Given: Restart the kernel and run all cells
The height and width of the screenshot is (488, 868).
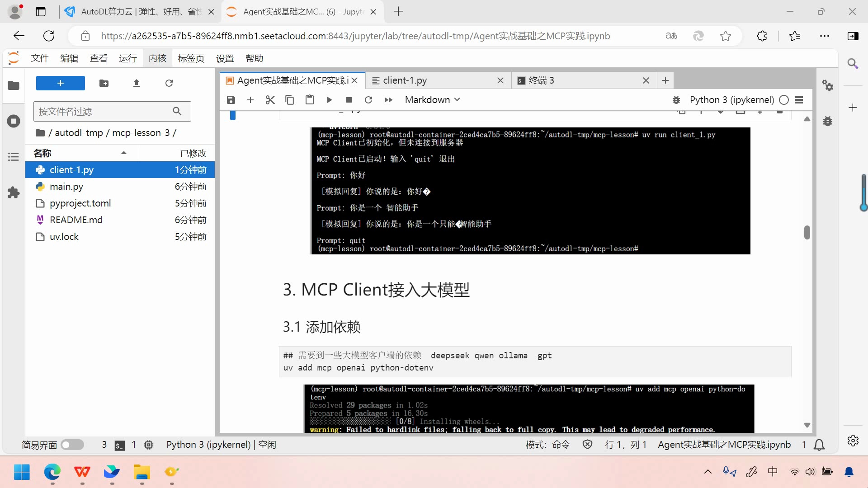Looking at the screenshot, I should click(x=388, y=100).
